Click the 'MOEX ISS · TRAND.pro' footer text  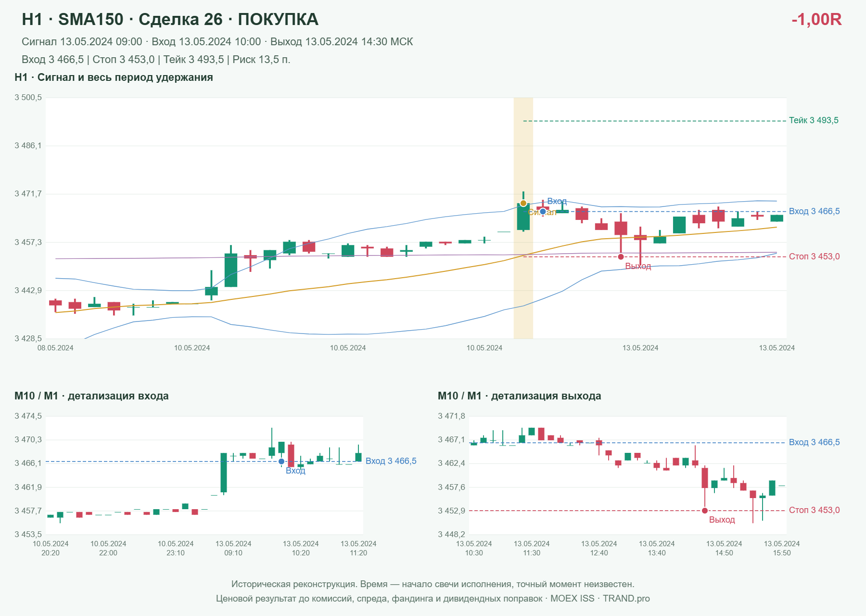click(600, 599)
